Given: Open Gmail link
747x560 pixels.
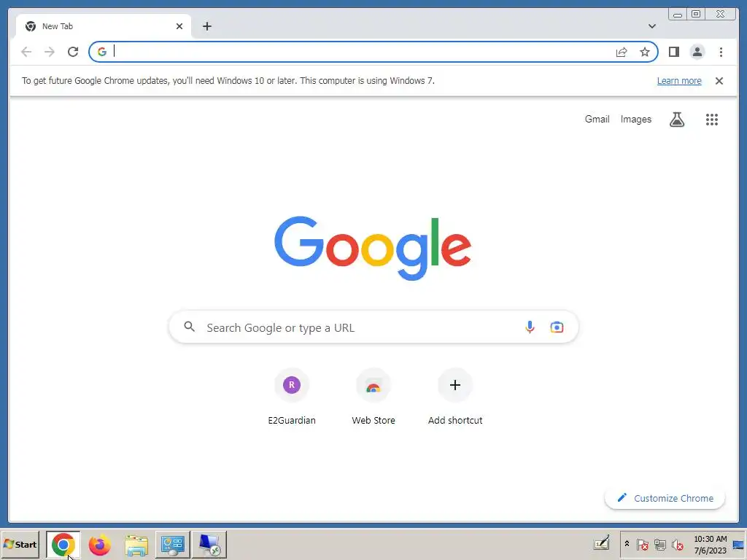Looking at the screenshot, I should 597,119.
